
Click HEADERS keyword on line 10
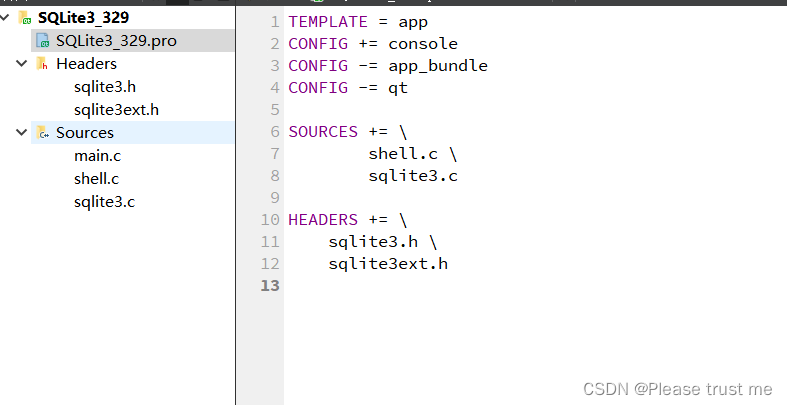pos(323,220)
